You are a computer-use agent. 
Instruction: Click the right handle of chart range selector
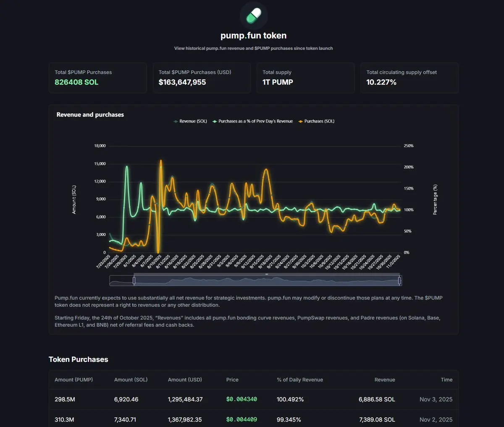click(x=399, y=280)
